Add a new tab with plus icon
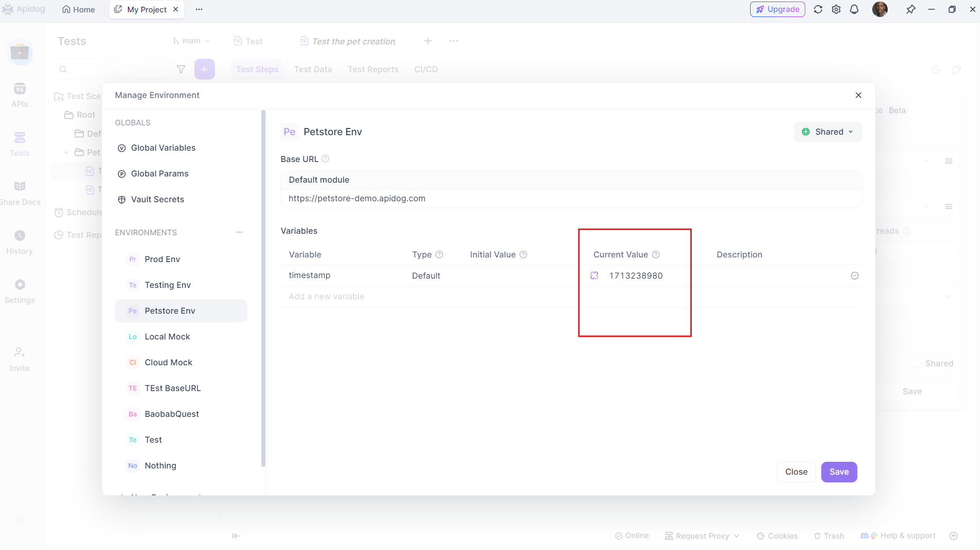 (428, 41)
